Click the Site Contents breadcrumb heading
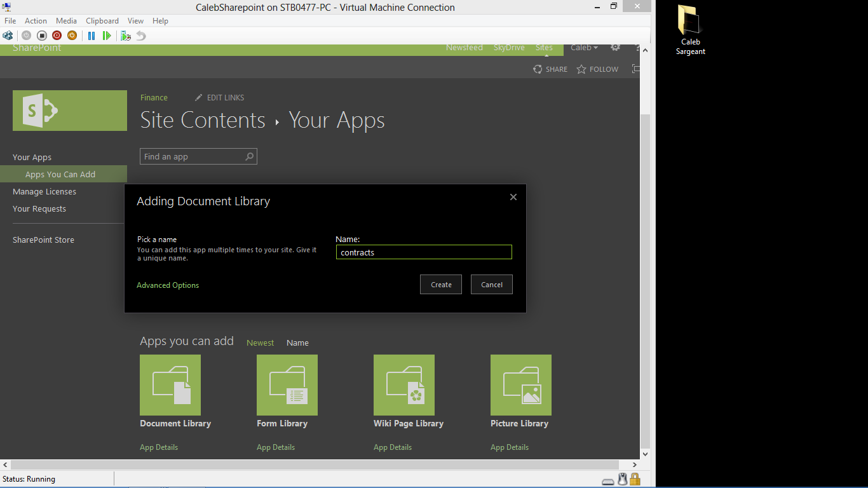Screen dimensions: 868x488 pyautogui.click(x=203, y=120)
